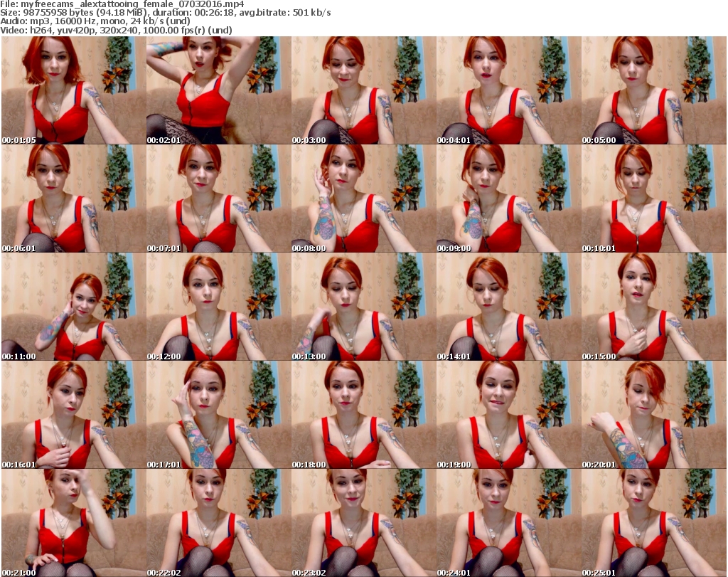Image resolution: width=728 pixels, height=577 pixels.
Task: Select the thumbnail at 00:15:00
Action: [x=653, y=307]
